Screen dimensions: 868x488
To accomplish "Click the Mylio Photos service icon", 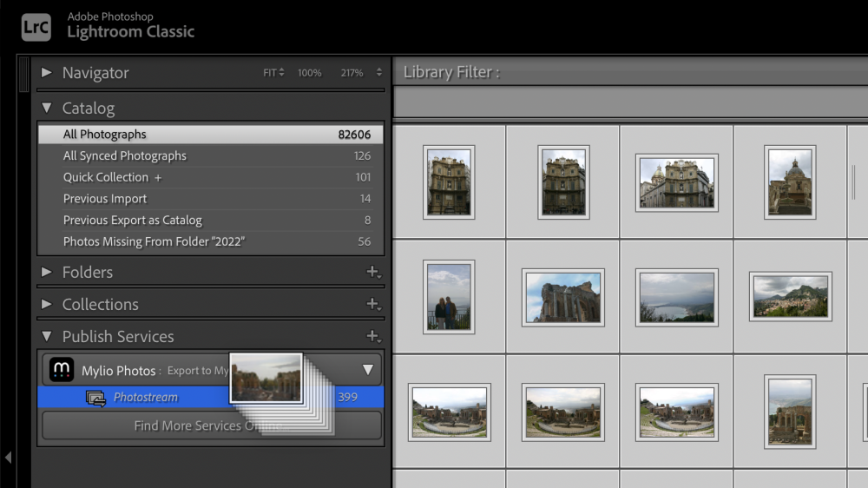I will [x=62, y=370].
